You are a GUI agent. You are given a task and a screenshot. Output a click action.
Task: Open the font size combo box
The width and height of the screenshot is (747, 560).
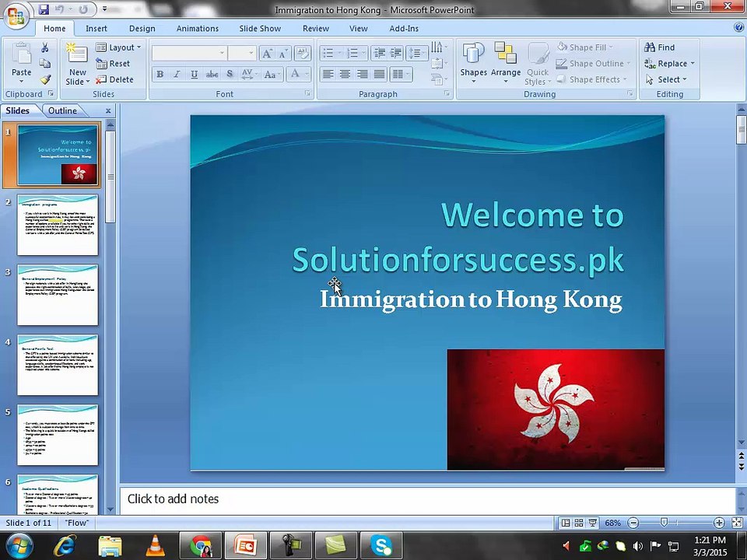pyautogui.click(x=242, y=54)
